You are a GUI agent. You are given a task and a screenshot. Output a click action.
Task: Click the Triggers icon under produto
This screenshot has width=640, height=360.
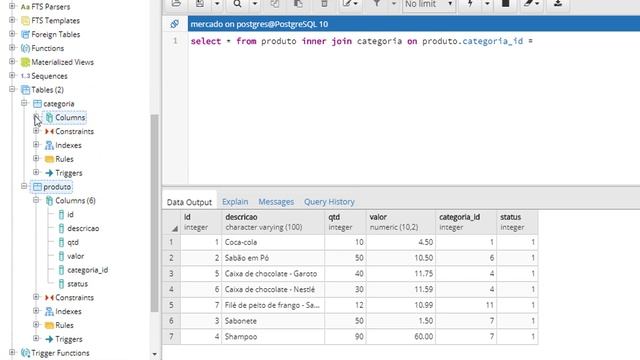49,339
